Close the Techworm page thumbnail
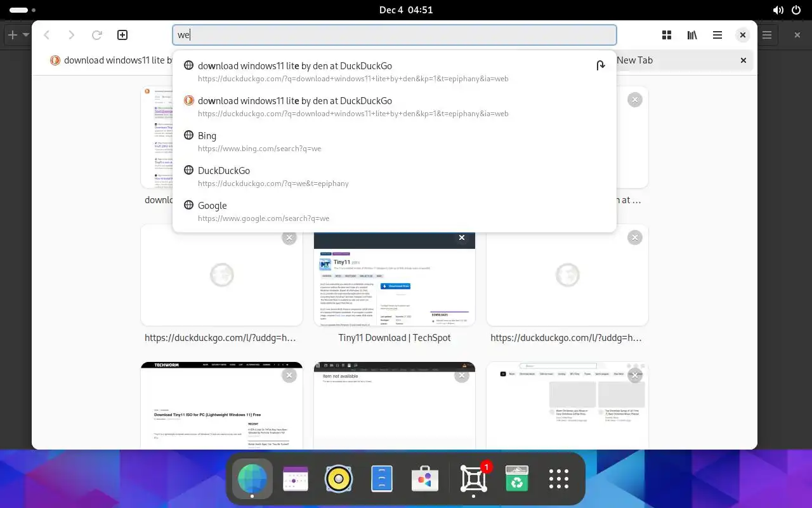Image resolution: width=812 pixels, height=508 pixels. click(x=289, y=375)
